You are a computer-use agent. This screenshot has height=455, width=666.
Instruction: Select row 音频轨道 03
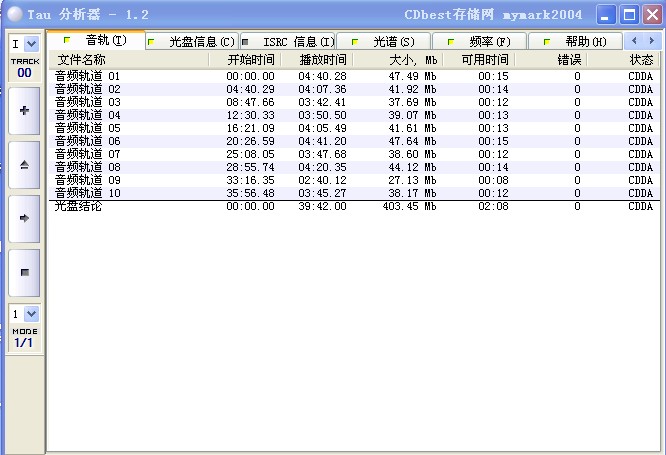[354, 102]
